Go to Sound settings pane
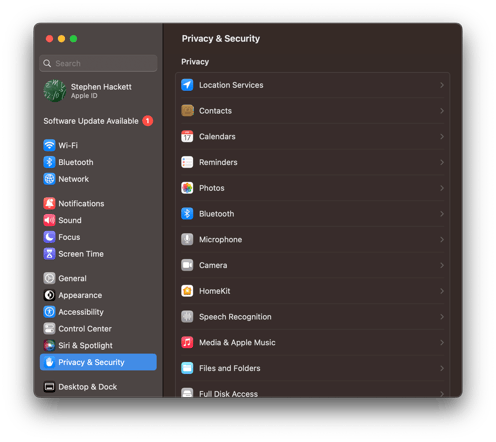The image size is (496, 442). pyautogui.click(x=98, y=220)
